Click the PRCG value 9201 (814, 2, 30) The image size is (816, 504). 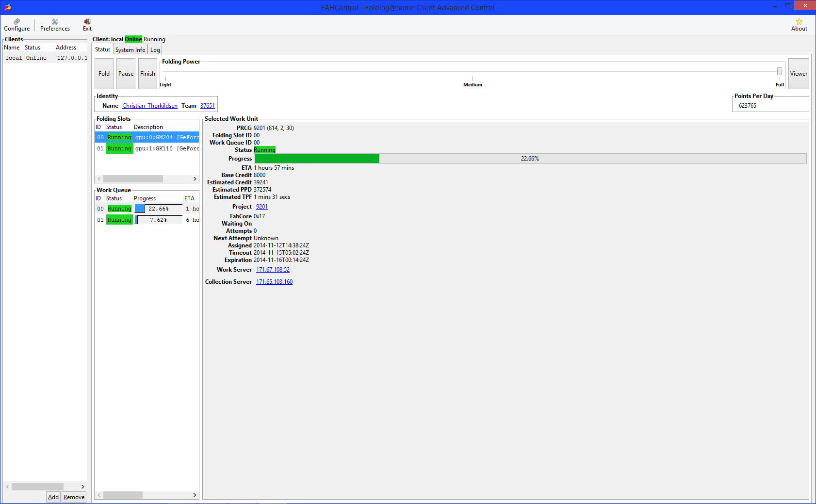pyautogui.click(x=274, y=128)
